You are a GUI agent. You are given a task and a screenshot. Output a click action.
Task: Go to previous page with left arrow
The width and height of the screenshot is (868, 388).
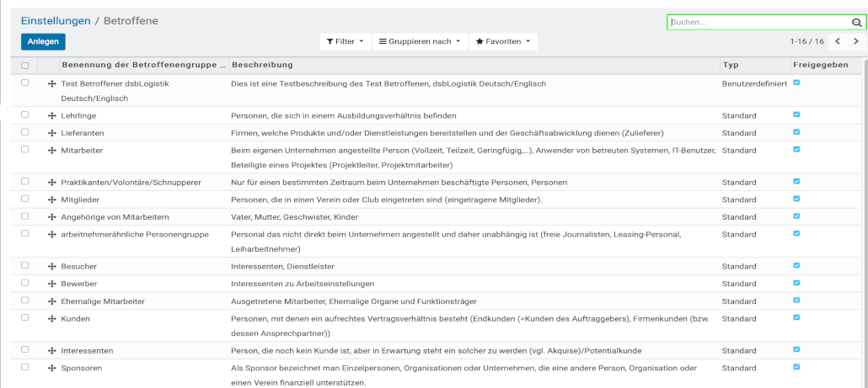click(x=838, y=41)
